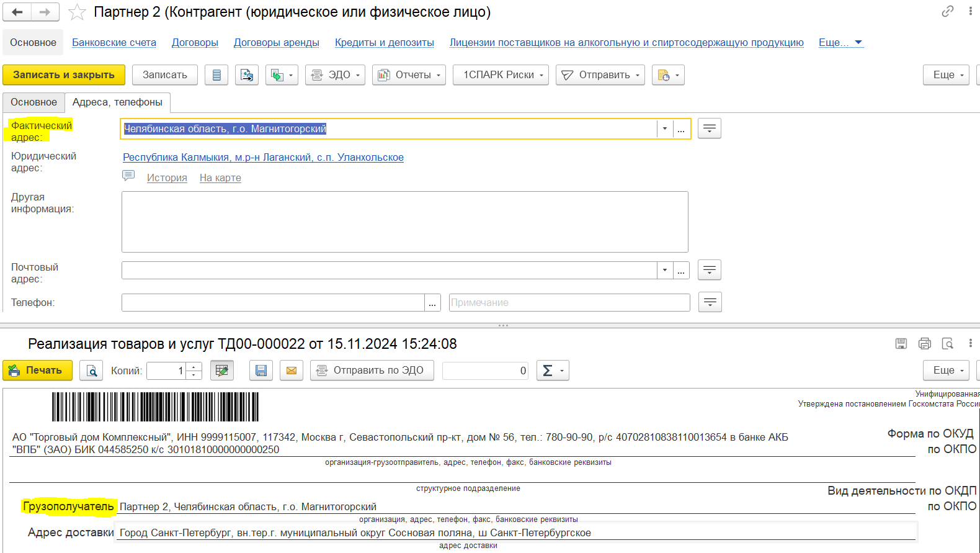The image size is (980, 553).
Task: Open the История address link
Action: click(167, 178)
